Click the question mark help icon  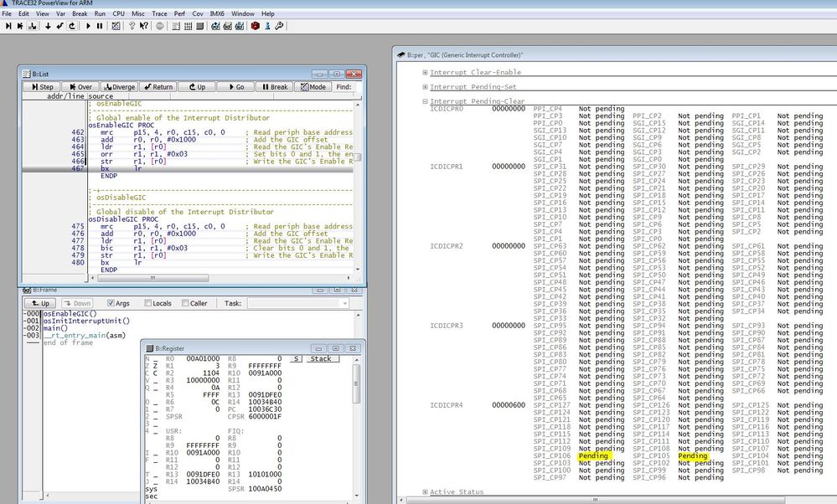[132, 26]
